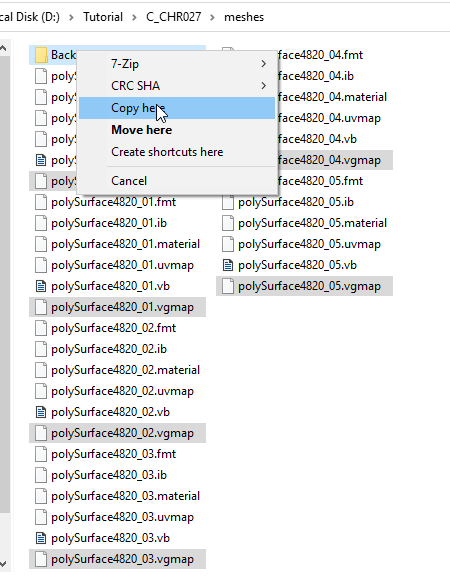Select polySurface4820_05.material file icon
Image resolution: width=450 pixels, height=581 pixels.
[x=228, y=223]
